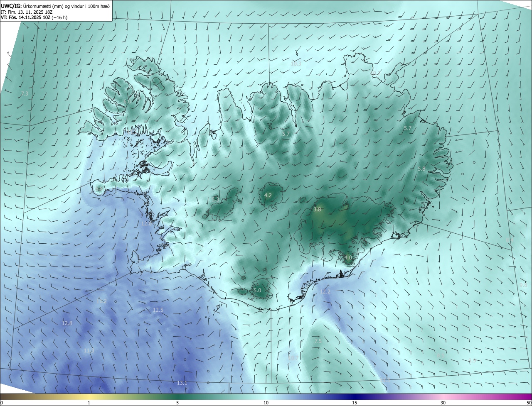The image size is (532, 406).
Task: Click the "11.2" map value
Action: 101,301
